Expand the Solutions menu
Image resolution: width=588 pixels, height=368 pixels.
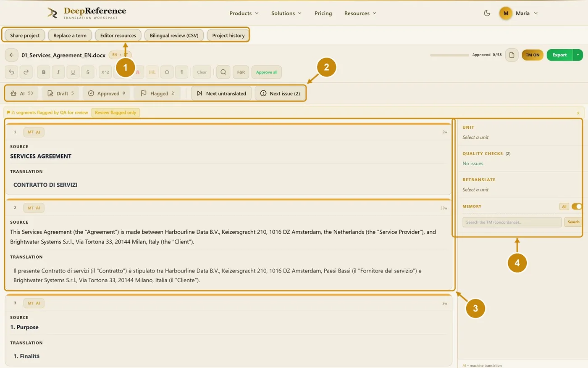[x=286, y=13]
